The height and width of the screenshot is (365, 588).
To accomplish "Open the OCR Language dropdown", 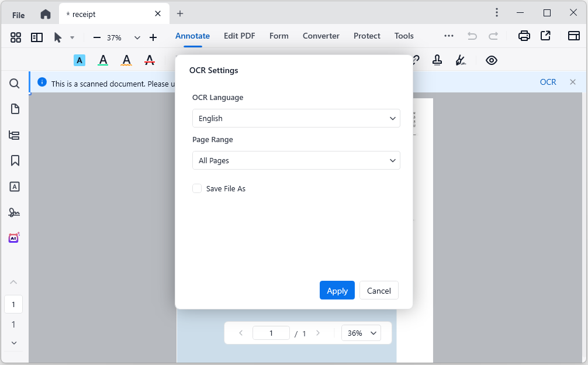I will [296, 118].
